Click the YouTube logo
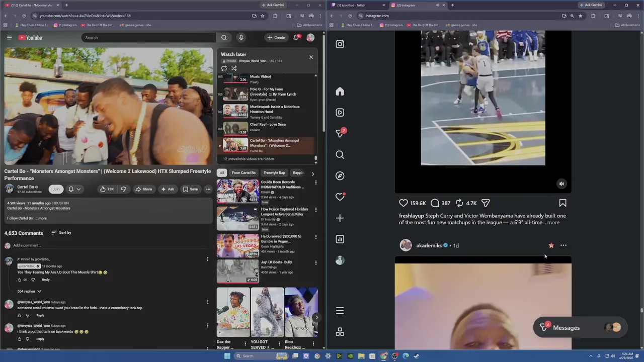The image size is (644, 362). (30, 38)
